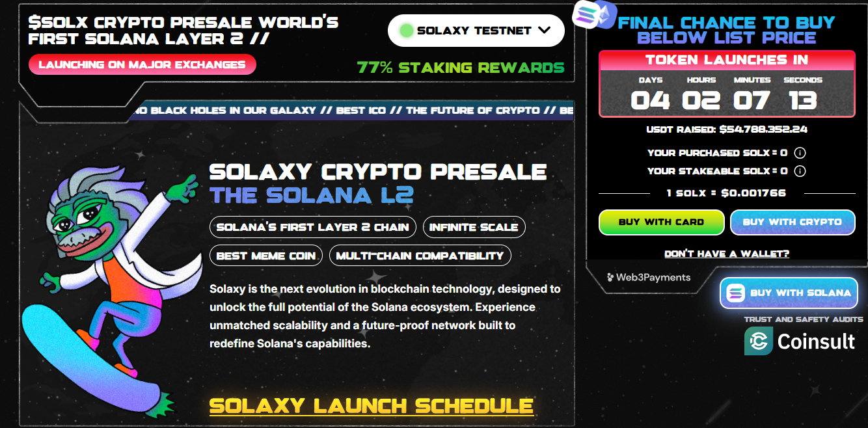Open the Solaxy Launch Schedule link
The width and height of the screenshot is (868, 428).
371,404
